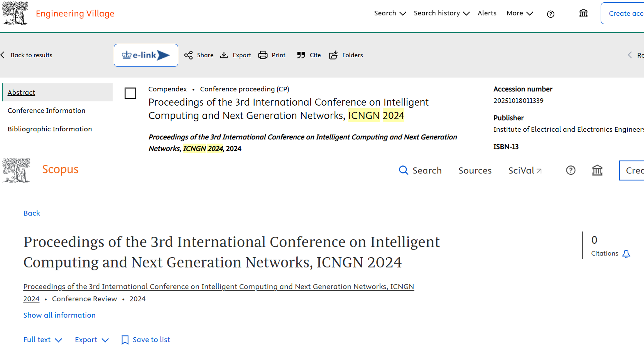Select Conference Information sidebar tab
This screenshot has height=347, width=644.
[46, 110]
